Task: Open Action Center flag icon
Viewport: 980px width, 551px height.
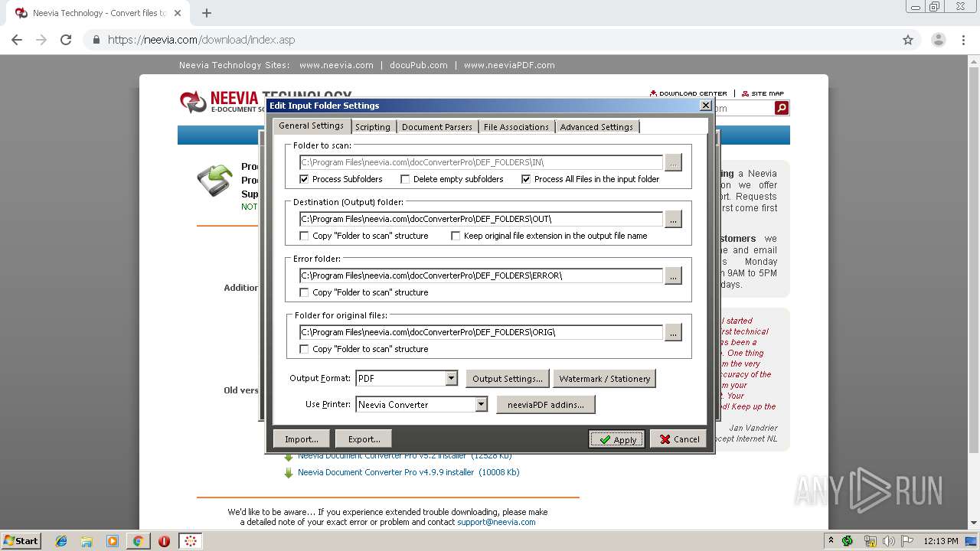Action: coord(907,541)
